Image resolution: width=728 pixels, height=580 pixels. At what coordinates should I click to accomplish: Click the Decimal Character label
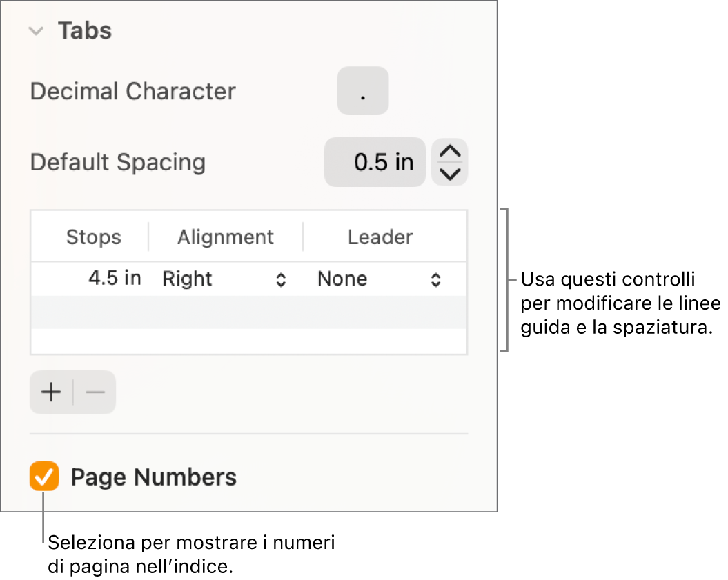(133, 92)
